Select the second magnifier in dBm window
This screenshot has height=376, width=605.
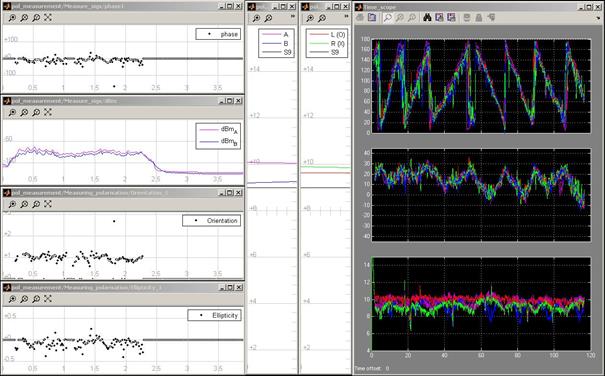24,112
